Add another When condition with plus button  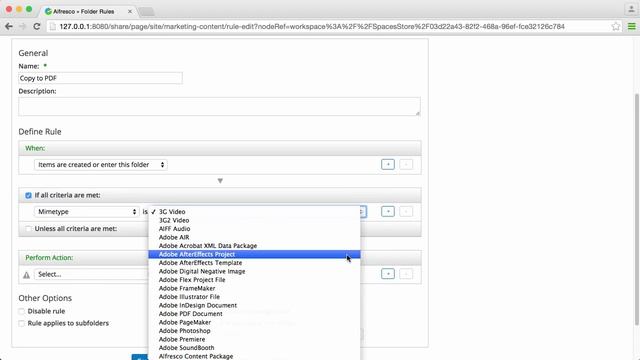[x=388, y=164]
